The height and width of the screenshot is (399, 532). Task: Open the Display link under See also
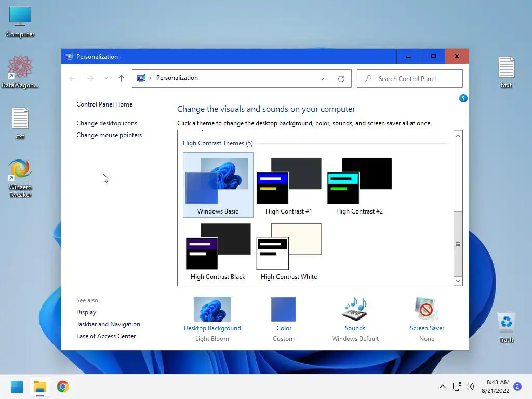pos(86,312)
